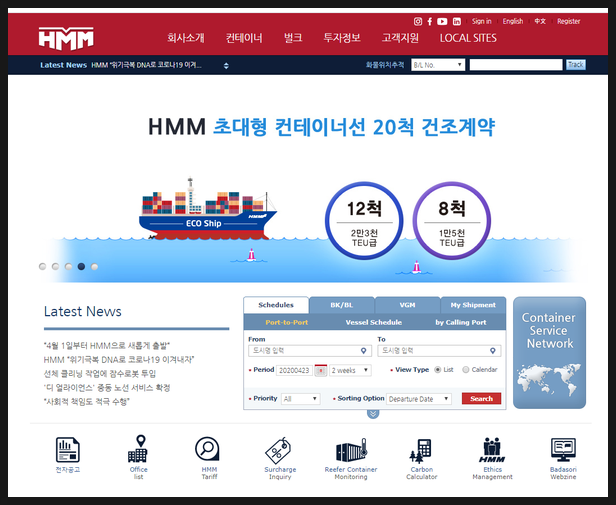Open Sorting Option Departure Date dropdown

point(419,399)
